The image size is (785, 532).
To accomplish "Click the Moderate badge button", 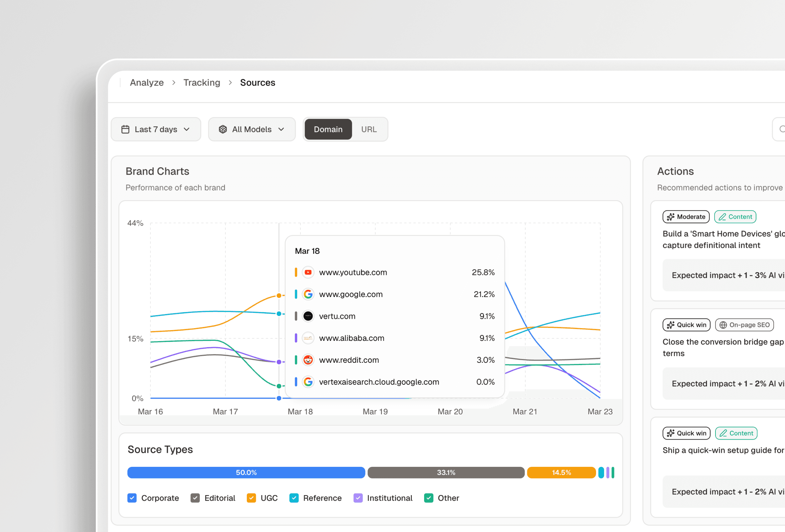I will (x=686, y=217).
